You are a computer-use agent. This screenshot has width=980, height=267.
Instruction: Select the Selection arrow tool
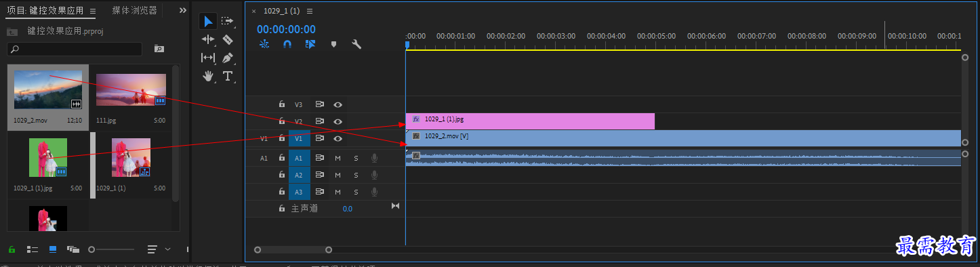[208, 22]
